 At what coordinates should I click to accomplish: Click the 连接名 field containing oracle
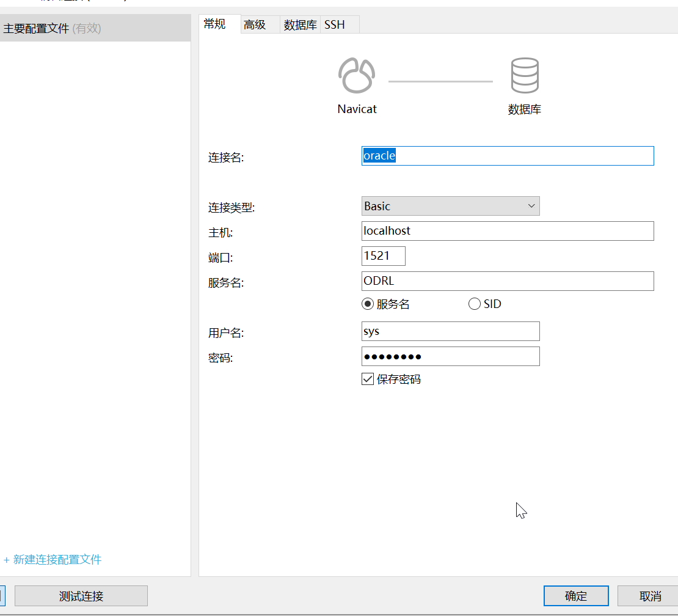507,156
